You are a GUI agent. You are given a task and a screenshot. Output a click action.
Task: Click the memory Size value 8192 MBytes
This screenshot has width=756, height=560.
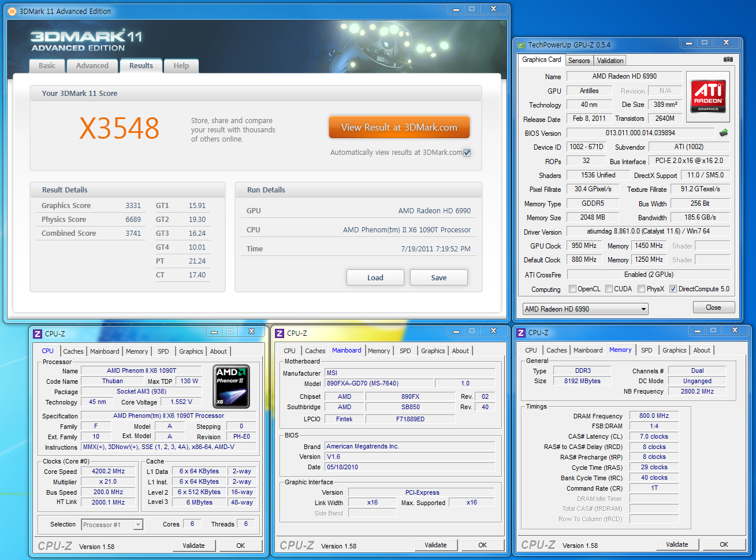click(x=582, y=381)
